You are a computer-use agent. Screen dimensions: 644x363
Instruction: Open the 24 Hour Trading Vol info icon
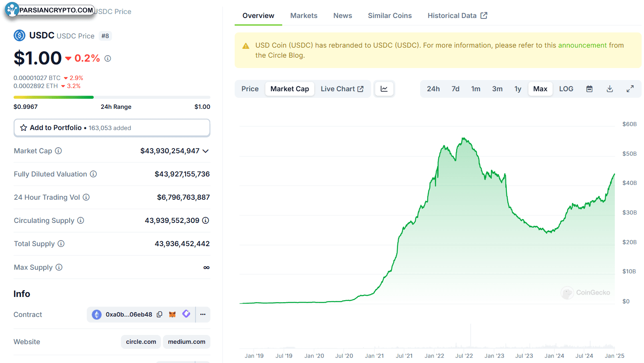coord(86,197)
